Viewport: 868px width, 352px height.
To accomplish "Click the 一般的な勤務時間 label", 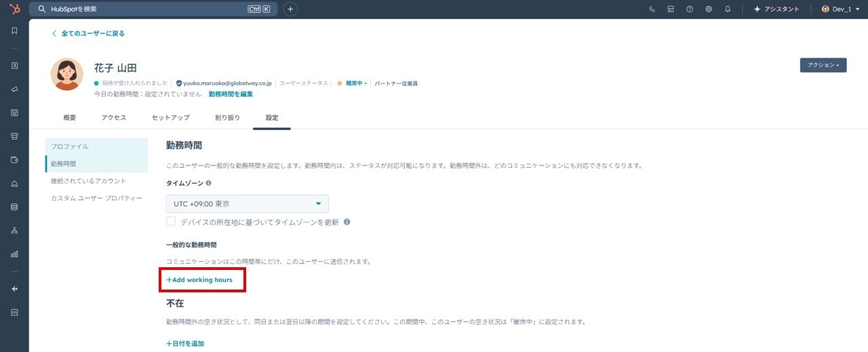I will (x=191, y=244).
